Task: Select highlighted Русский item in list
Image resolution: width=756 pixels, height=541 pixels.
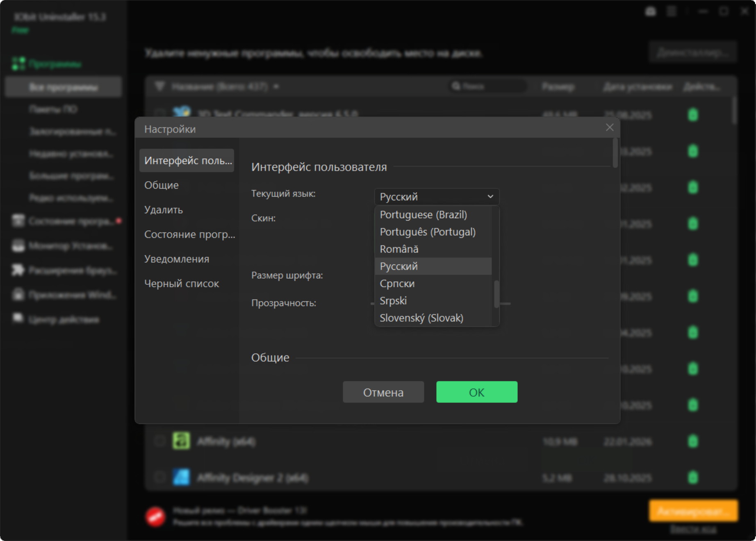Action: pos(398,266)
